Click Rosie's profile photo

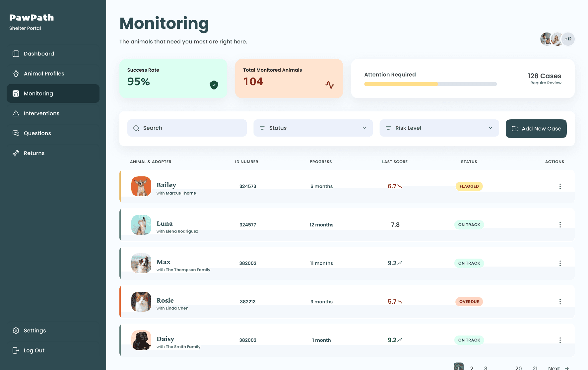coord(141,302)
